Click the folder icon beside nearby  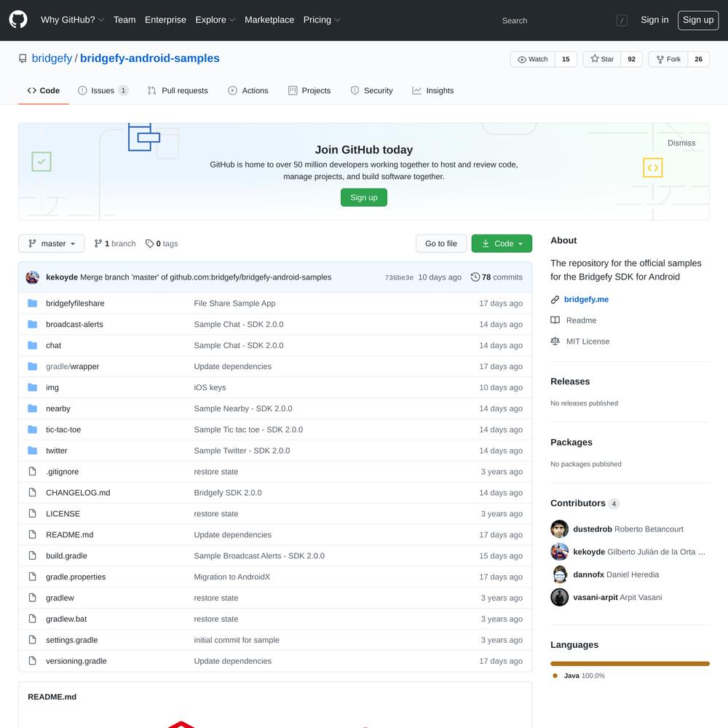coord(32,408)
